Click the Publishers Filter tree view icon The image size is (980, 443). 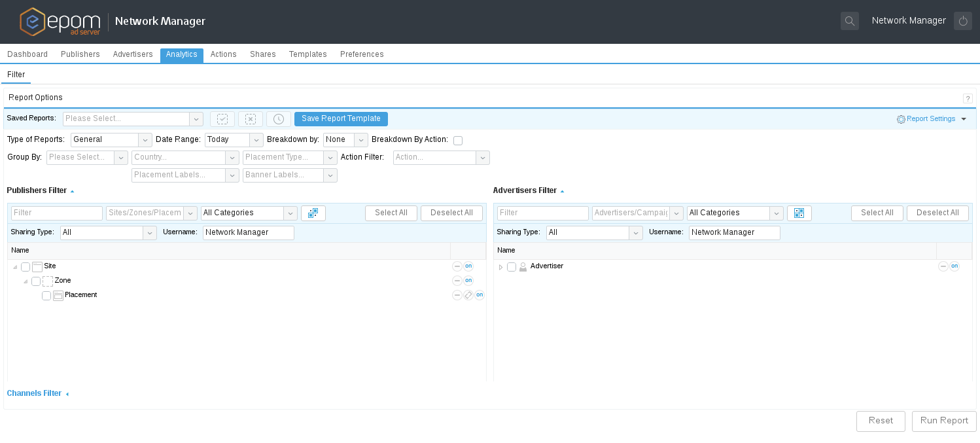pos(313,213)
